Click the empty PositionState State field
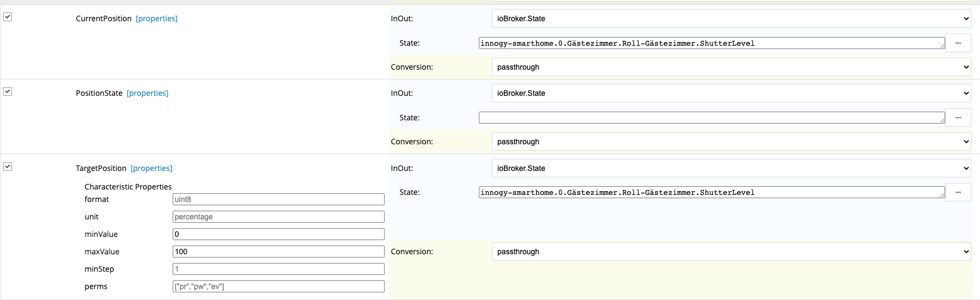This screenshot has width=980, height=300. click(x=711, y=118)
